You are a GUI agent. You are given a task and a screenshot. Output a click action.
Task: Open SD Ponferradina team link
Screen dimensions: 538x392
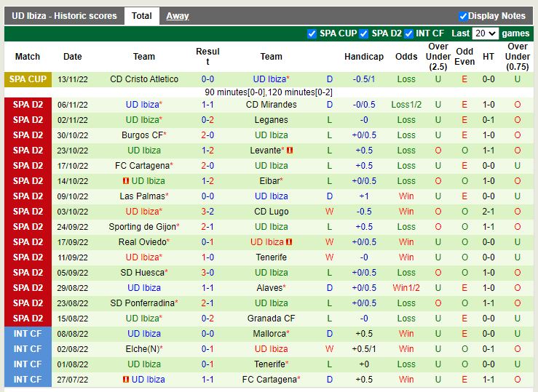[142, 303]
